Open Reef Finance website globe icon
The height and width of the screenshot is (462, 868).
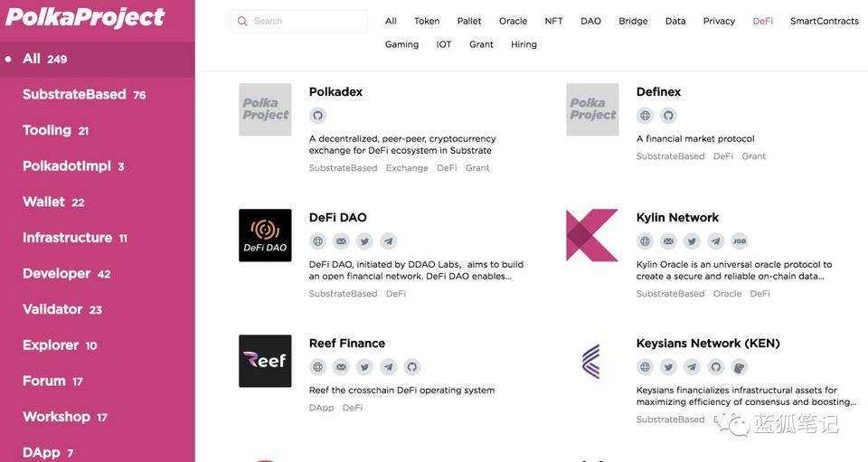pos(317,367)
